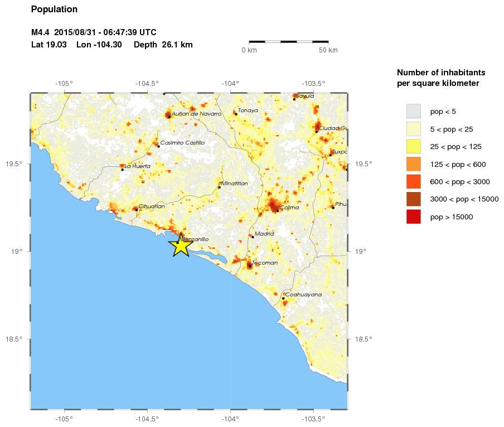Click the Tonaya city square marker
Image resolution: width=504 pixels, height=427 pixels.
(236, 114)
